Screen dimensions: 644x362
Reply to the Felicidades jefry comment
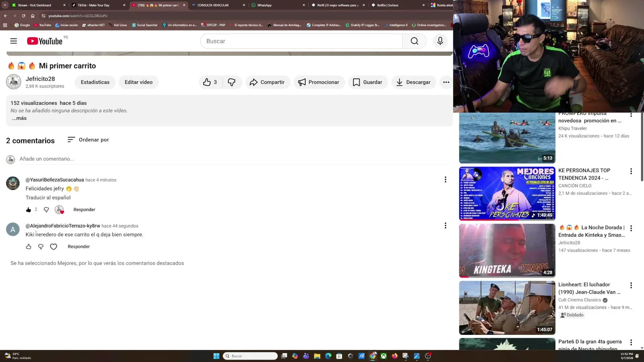click(84, 210)
